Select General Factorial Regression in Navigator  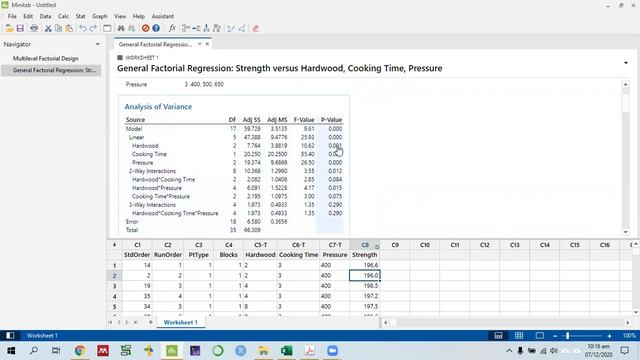click(x=51, y=70)
